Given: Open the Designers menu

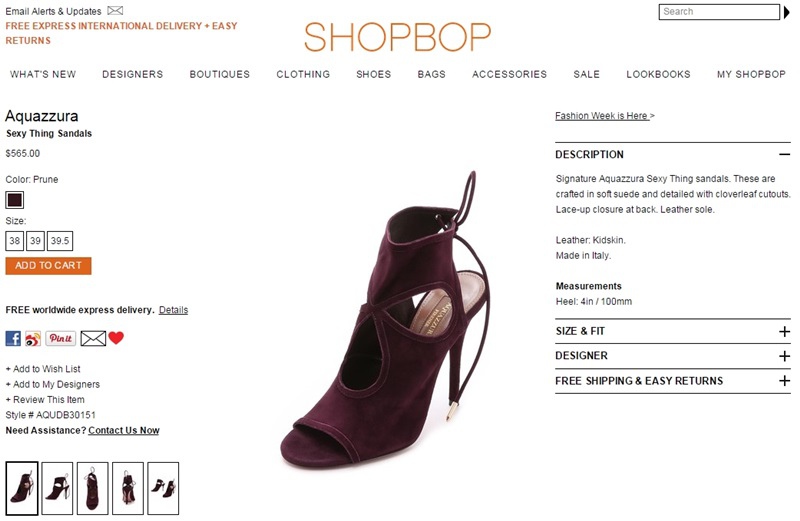Looking at the screenshot, I should 133,75.
